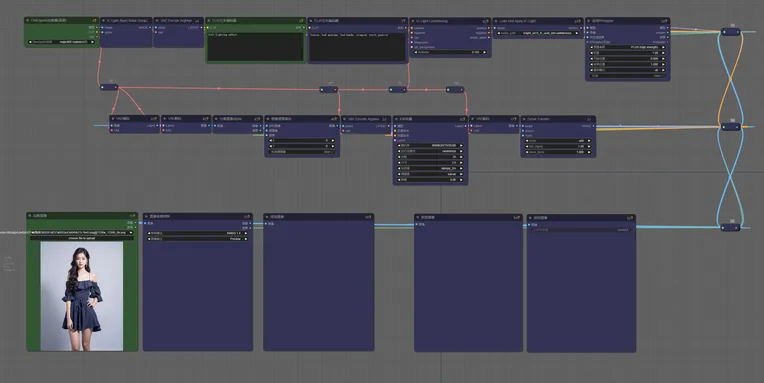Viewport: 764px width, 383px height.
Task: Click the choose file to upload button
Action: [x=82, y=238]
